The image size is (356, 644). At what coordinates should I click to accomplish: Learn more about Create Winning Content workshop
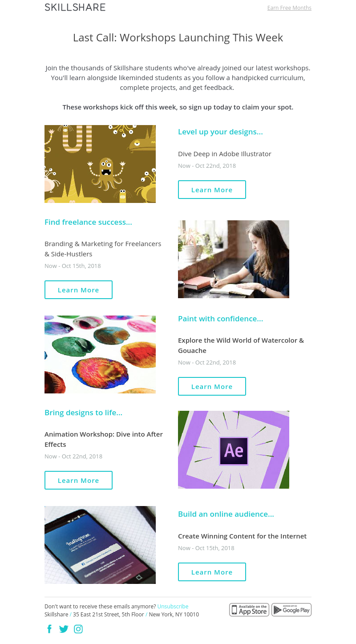point(212,572)
